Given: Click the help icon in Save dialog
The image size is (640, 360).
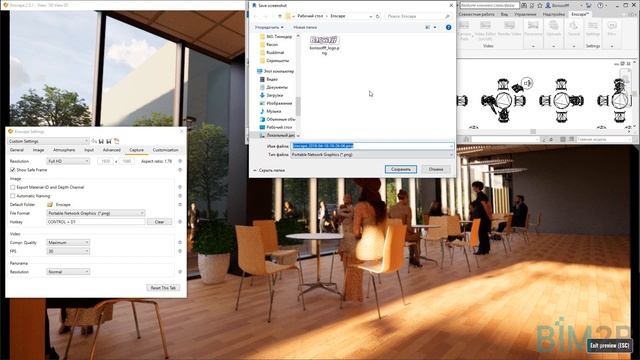Looking at the screenshot, I should tap(449, 27).
